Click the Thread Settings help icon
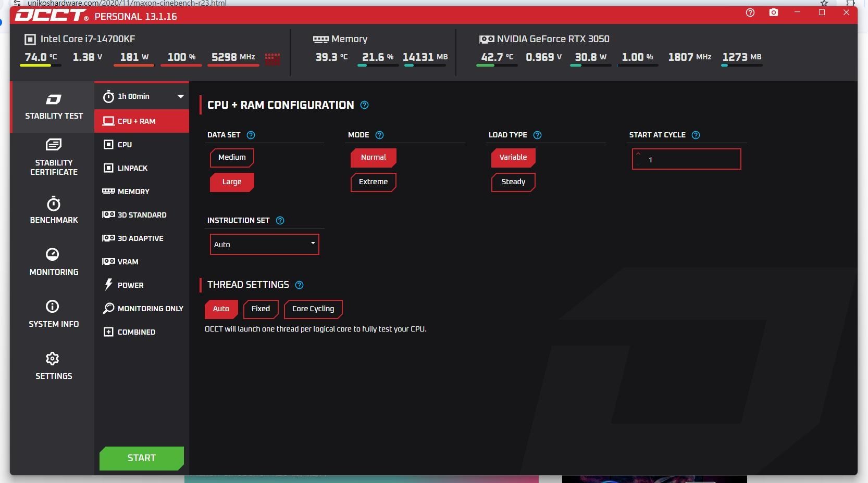868x483 pixels. (299, 285)
